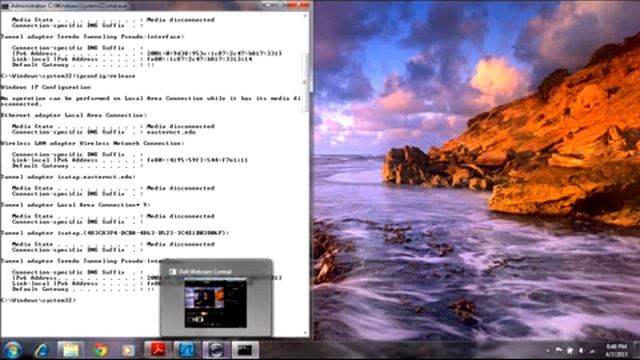640x360 pixels.
Task: Click the Dell Webcam Central preview title
Action: [205, 271]
